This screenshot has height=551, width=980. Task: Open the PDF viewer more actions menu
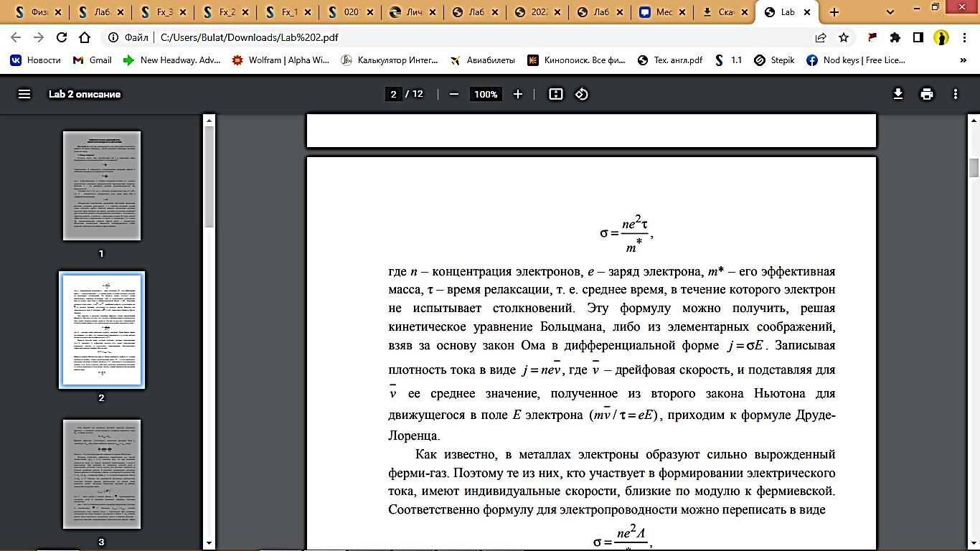pyautogui.click(x=956, y=94)
